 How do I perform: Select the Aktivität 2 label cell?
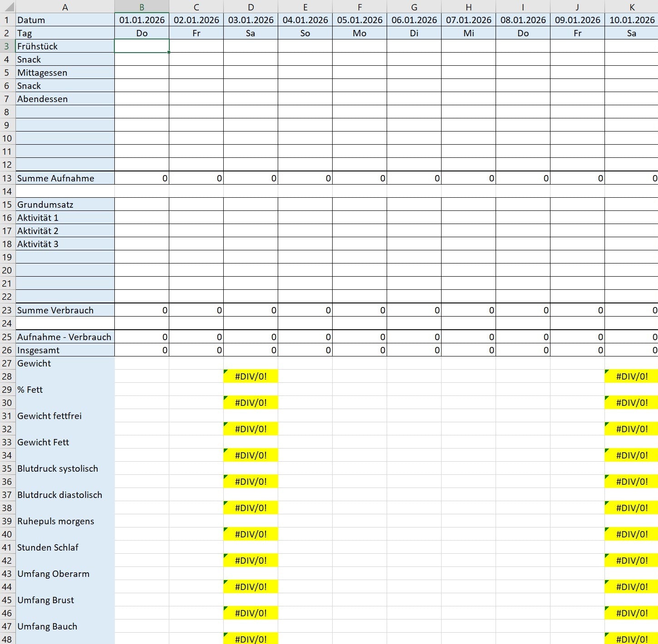pyautogui.click(x=65, y=231)
